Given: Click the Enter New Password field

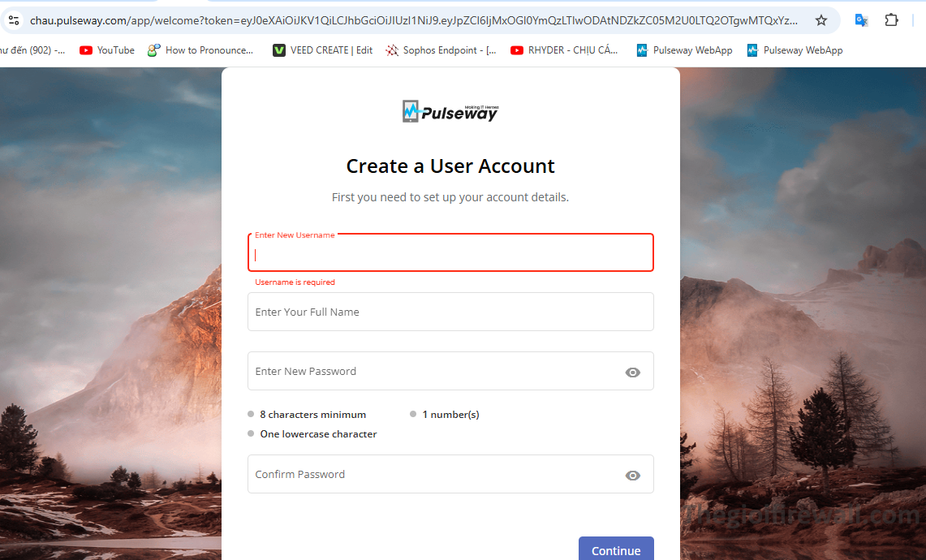Looking at the screenshot, I should [x=430, y=372].
